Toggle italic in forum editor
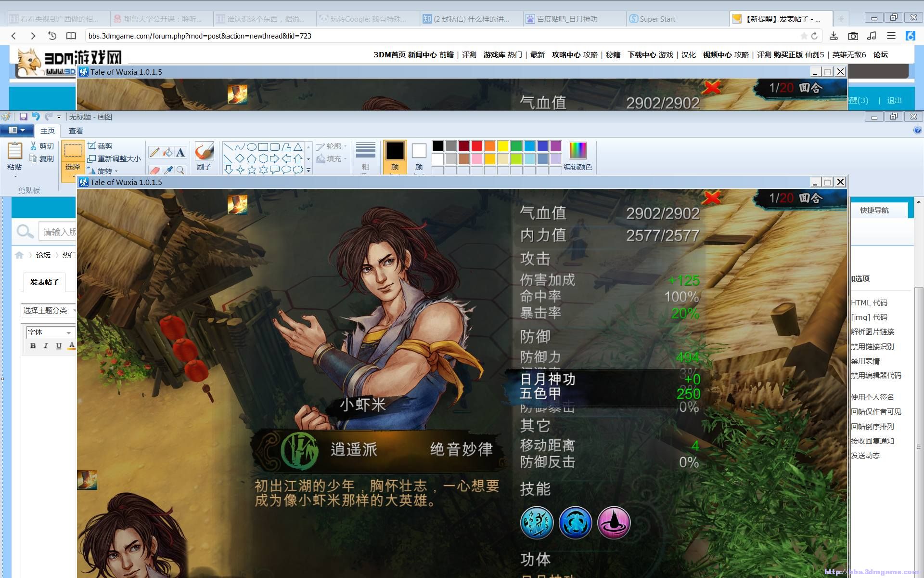This screenshot has width=924, height=578. [46, 345]
